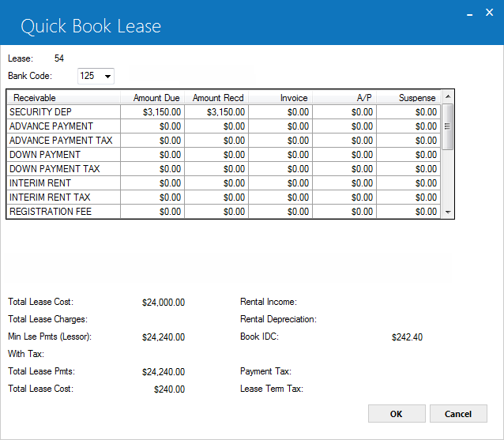Click the $240.00 Total Lease Cost value
Image resolution: width=504 pixels, height=440 pixels.
(x=169, y=389)
